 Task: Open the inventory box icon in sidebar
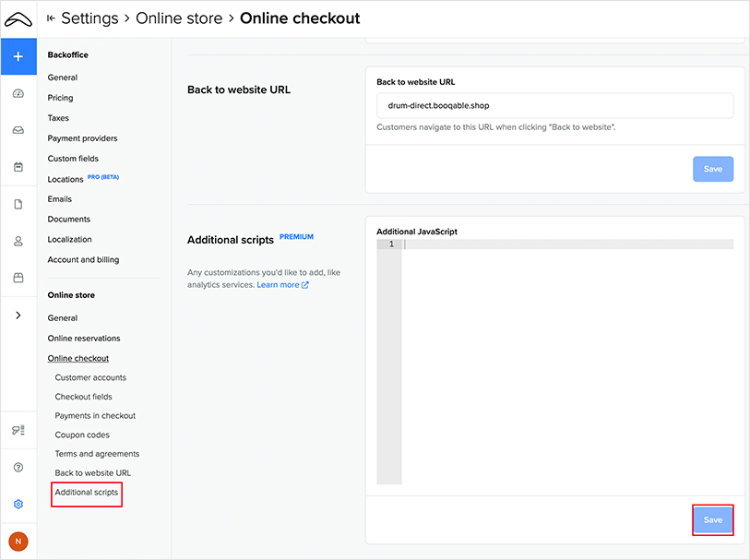[18, 278]
